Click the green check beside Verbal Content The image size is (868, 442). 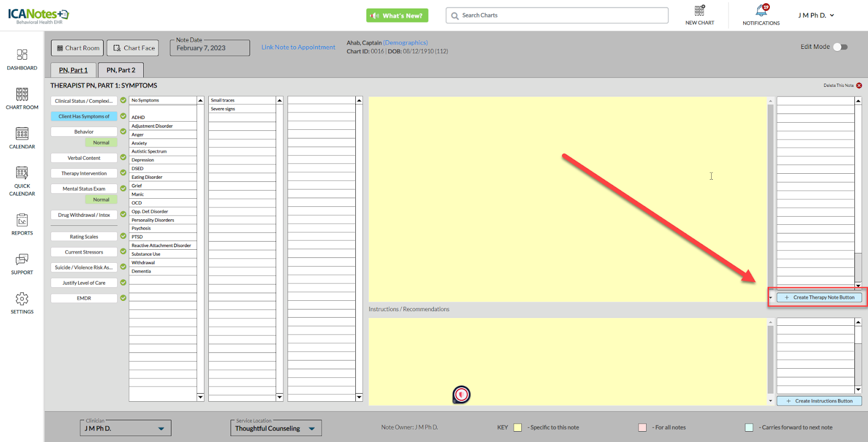pos(123,157)
